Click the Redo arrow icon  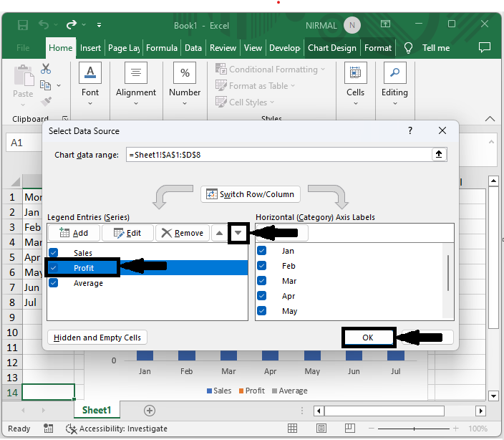click(x=70, y=26)
